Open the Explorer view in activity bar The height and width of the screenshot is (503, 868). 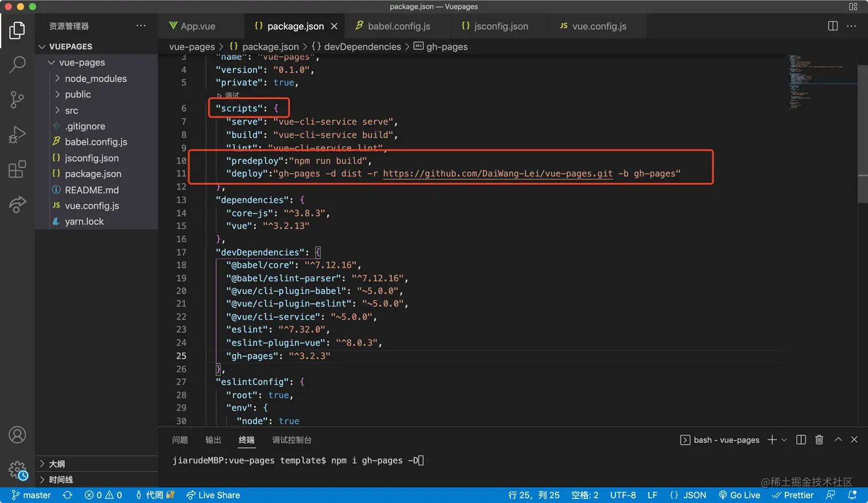point(17,30)
